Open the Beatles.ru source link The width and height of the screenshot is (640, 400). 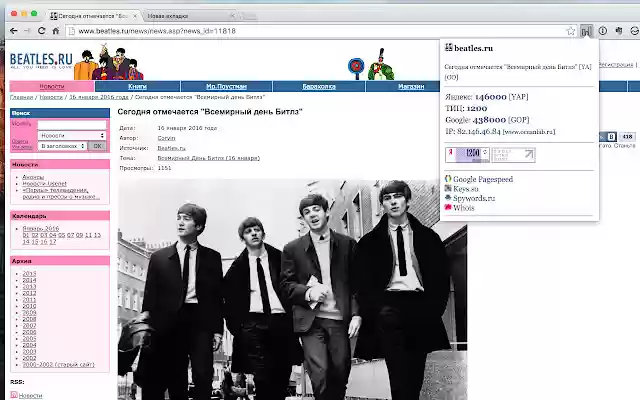171,148
